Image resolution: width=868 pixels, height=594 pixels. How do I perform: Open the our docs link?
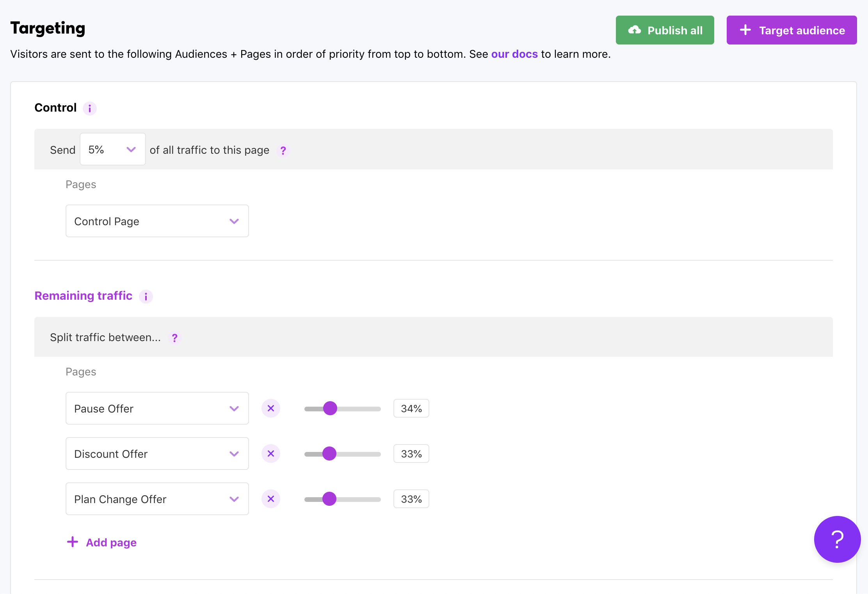pyautogui.click(x=514, y=54)
